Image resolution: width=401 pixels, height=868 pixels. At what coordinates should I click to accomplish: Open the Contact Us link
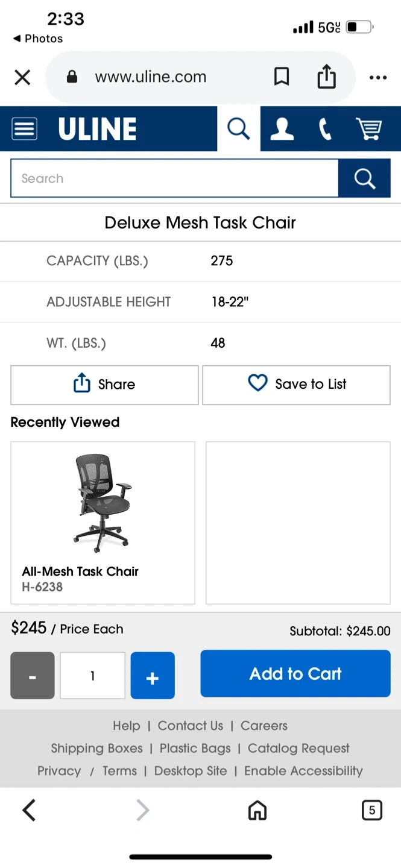click(191, 726)
